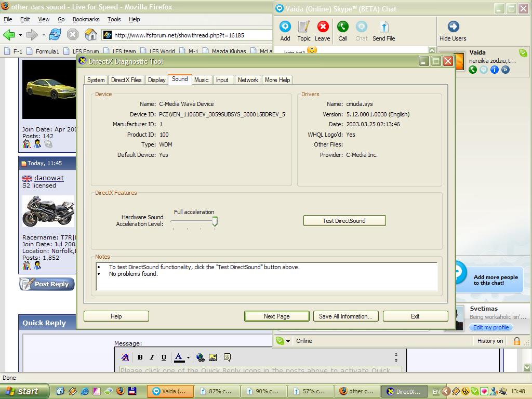Click yellow car avatar thumbnail
532x399 pixels.
click(x=49, y=89)
